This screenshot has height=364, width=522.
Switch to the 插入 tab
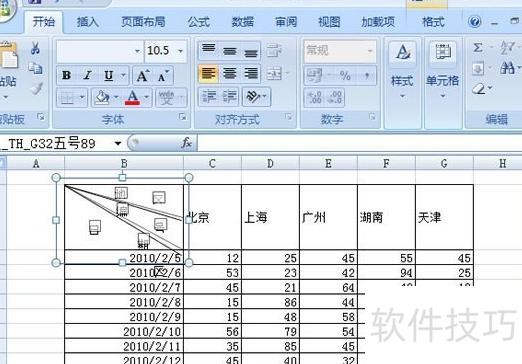(x=88, y=22)
